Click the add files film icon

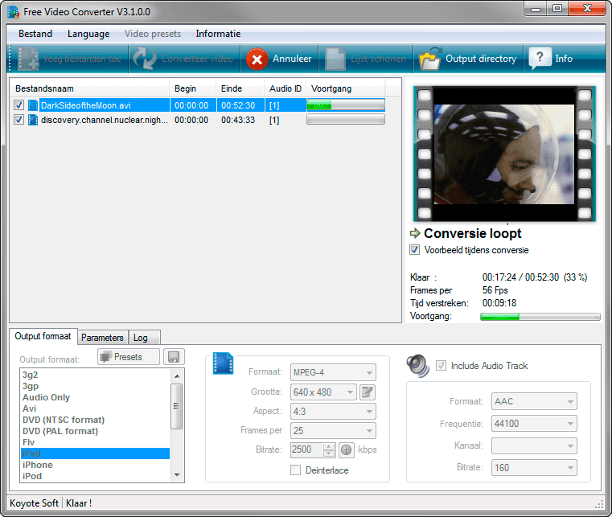(28, 59)
